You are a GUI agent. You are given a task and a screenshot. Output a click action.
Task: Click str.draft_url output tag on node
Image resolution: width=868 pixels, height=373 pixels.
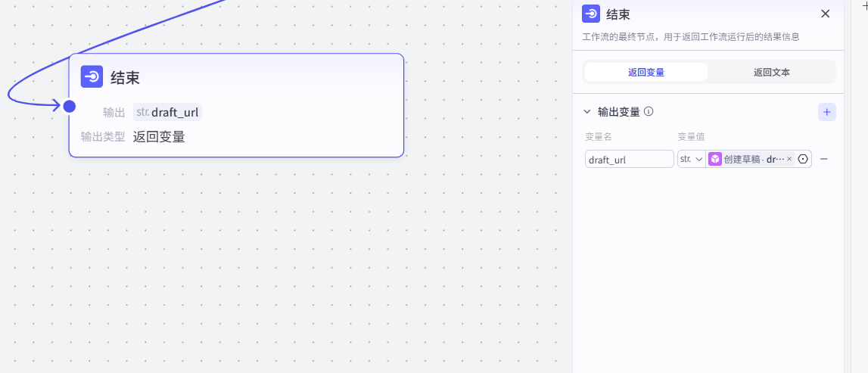[x=167, y=113]
